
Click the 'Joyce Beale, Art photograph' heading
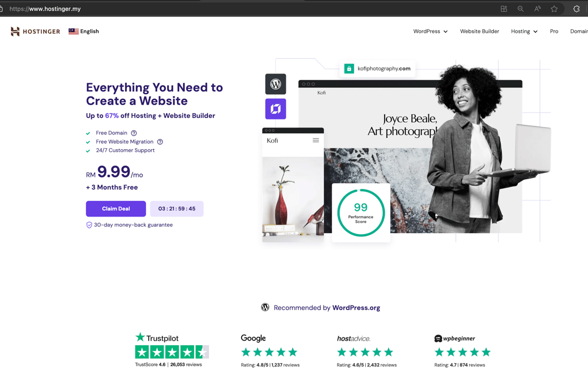(x=403, y=125)
